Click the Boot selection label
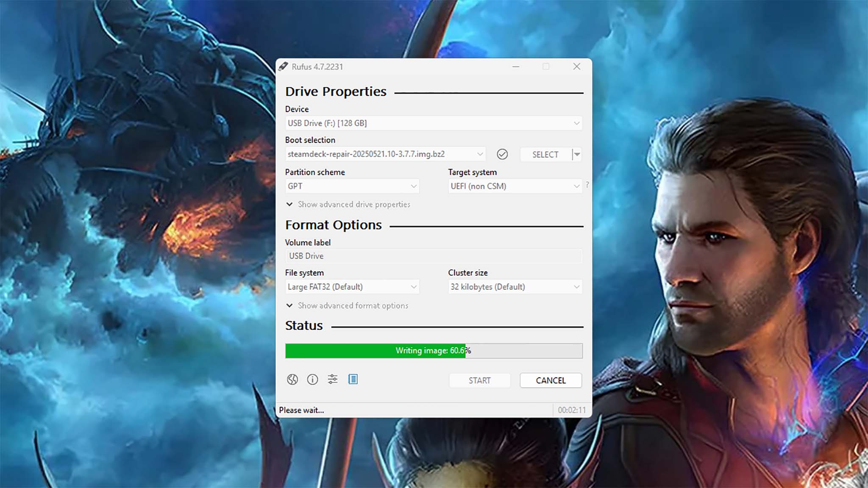This screenshot has height=488, width=868. click(310, 140)
